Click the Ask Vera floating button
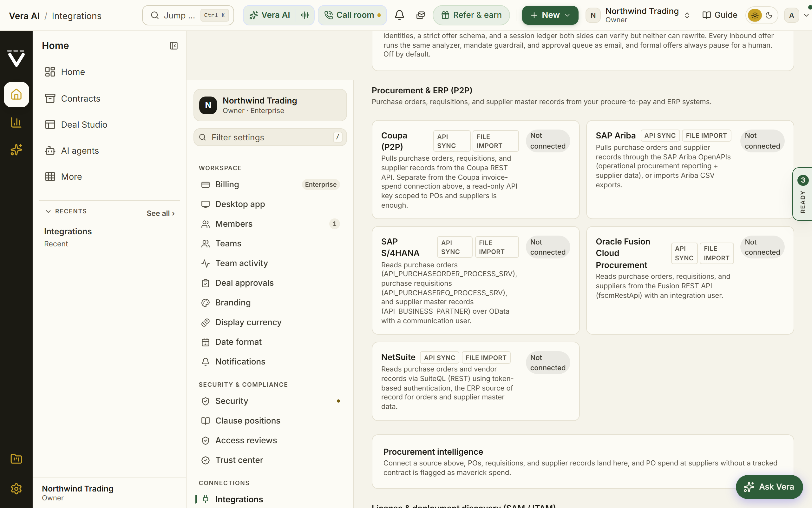 [769, 487]
